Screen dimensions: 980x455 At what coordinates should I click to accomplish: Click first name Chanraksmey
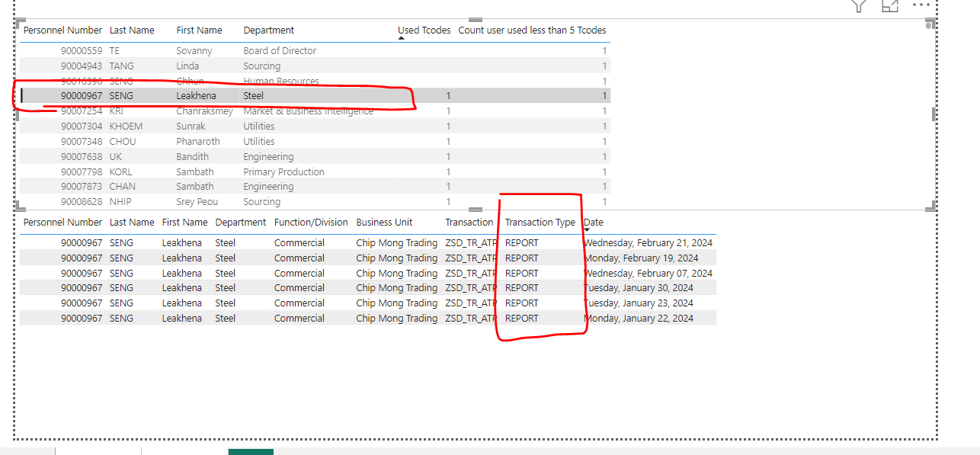click(205, 111)
